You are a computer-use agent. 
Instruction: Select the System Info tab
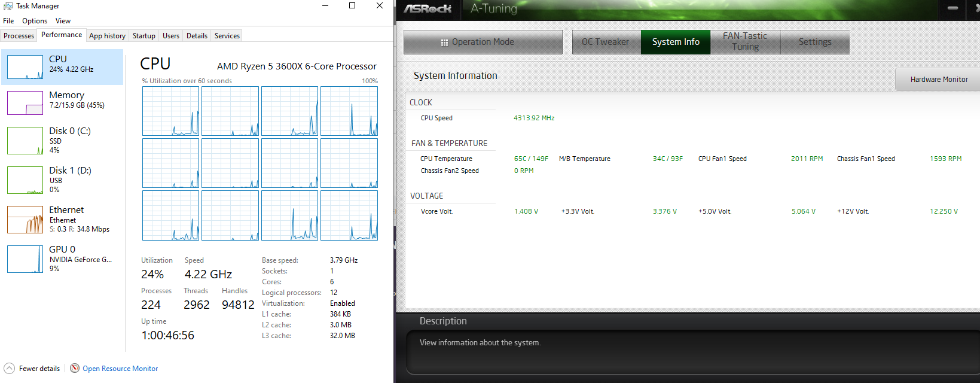coord(676,42)
